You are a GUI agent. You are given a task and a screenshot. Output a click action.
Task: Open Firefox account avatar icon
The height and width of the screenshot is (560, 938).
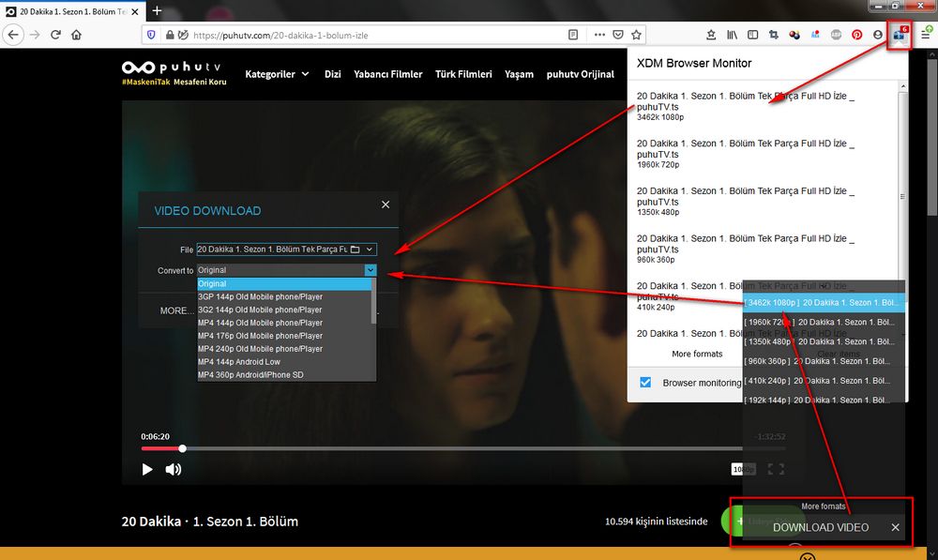click(878, 35)
